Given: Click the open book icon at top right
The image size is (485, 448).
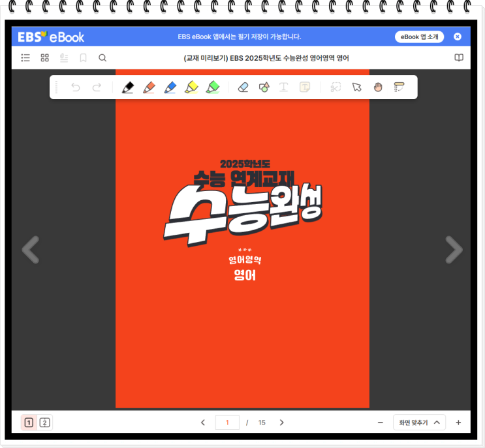Looking at the screenshot, I should (x=459, y=58).
